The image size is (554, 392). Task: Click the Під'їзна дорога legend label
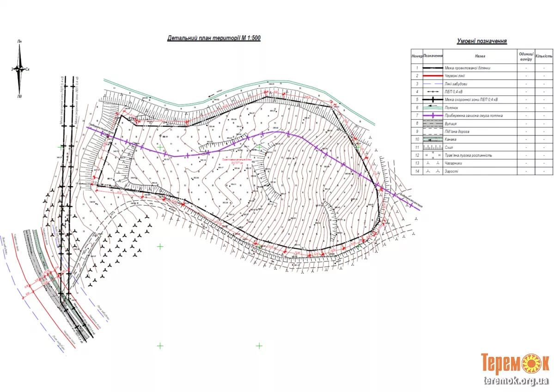(x=459, y=131)
